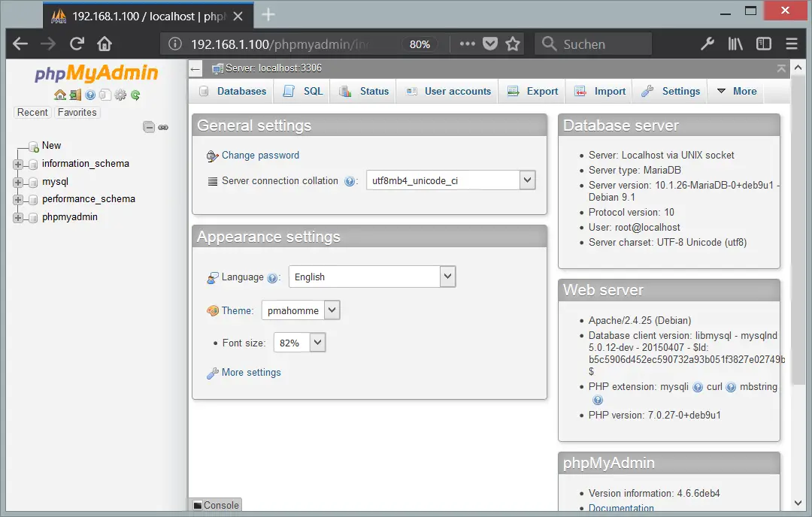
Task: Reload the page in the browser
Action: [77, 44]
